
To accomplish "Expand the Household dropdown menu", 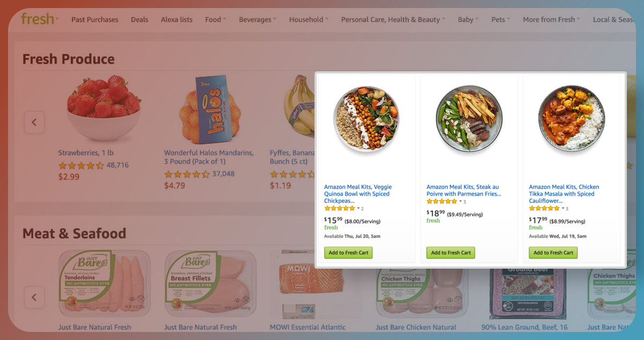I will [x=309, y=20].
